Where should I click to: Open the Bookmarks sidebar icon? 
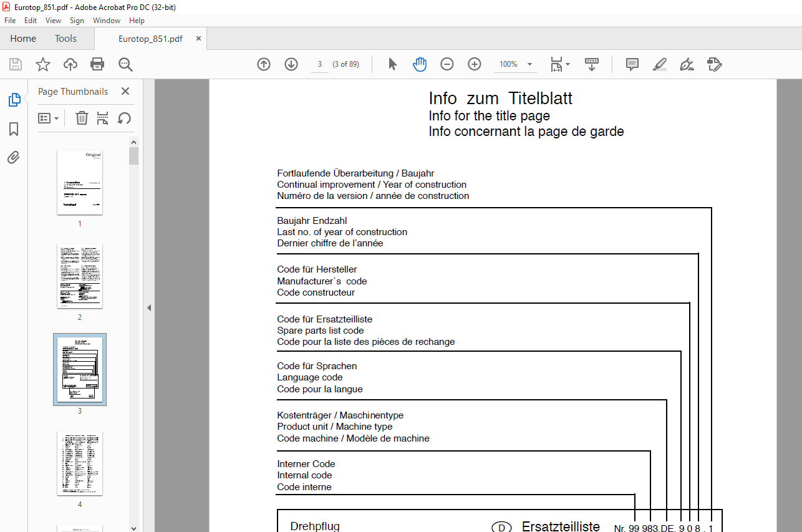pyautogui.click(x=14, y=129)
